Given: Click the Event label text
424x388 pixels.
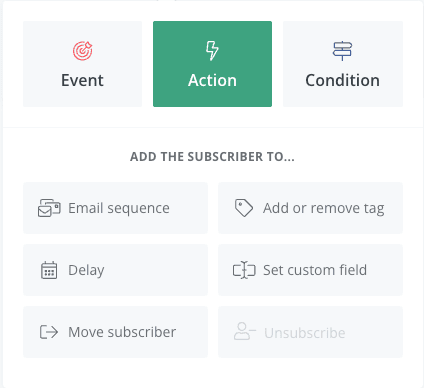Looking at the screenshot, I should 82,80.
